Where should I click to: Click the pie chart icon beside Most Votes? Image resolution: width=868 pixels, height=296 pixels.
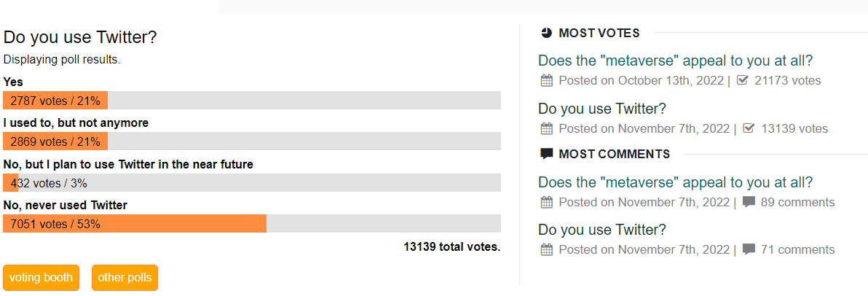click(546, 33)
